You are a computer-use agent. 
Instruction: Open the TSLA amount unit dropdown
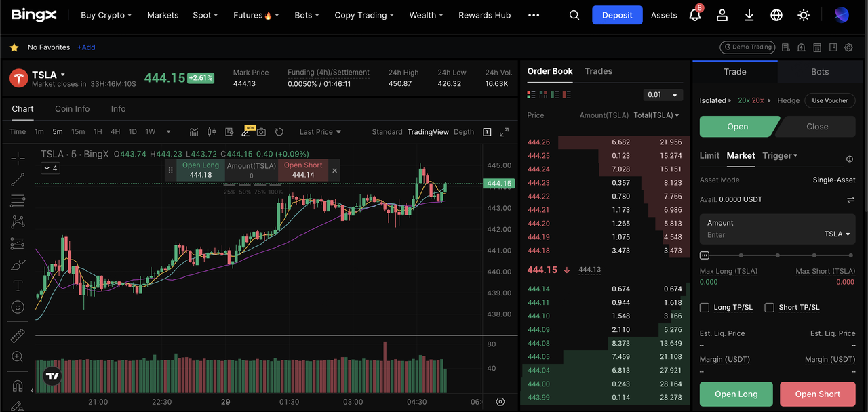837,234
